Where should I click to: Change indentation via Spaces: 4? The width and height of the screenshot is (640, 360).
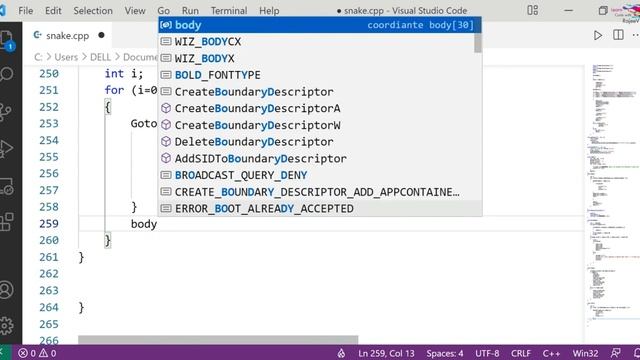pyautogui.click(x=444, y=353)
